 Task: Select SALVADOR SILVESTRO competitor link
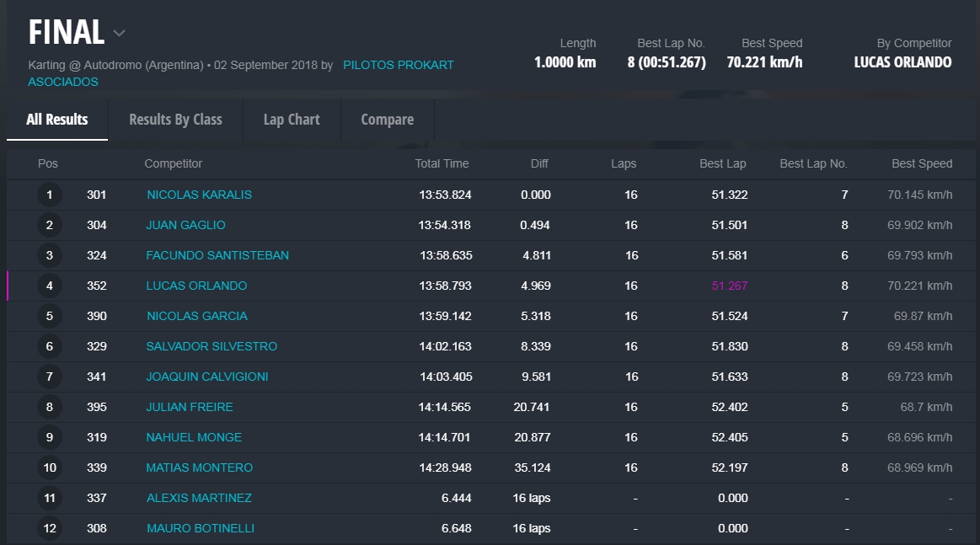[212, 346]
